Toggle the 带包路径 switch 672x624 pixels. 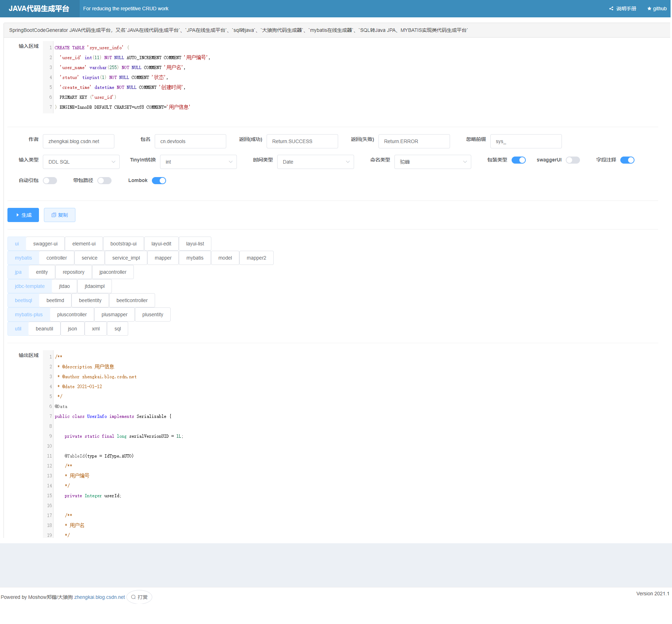(x=104, y=181)
